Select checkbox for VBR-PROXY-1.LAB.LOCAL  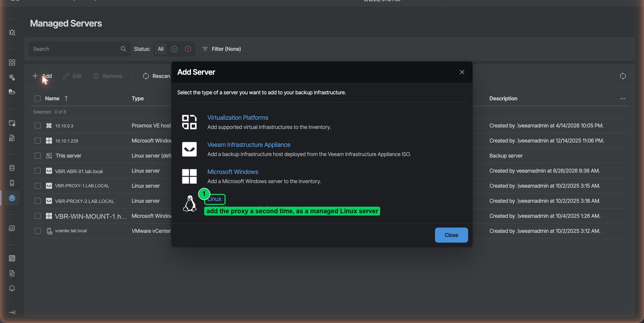tap(38, 186)
